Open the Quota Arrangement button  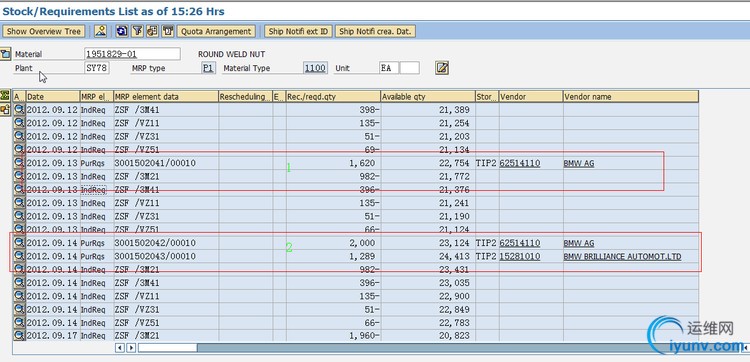[x=216, y=32]
